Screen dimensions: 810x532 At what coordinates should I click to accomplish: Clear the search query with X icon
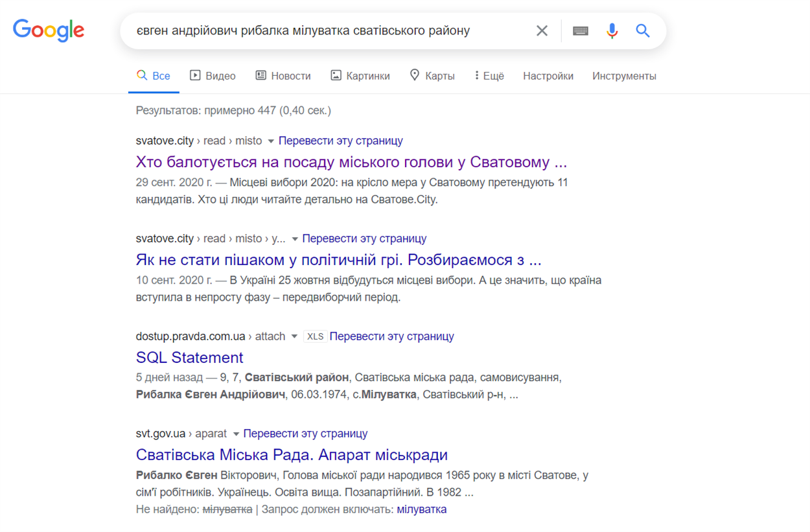point(542,30)
